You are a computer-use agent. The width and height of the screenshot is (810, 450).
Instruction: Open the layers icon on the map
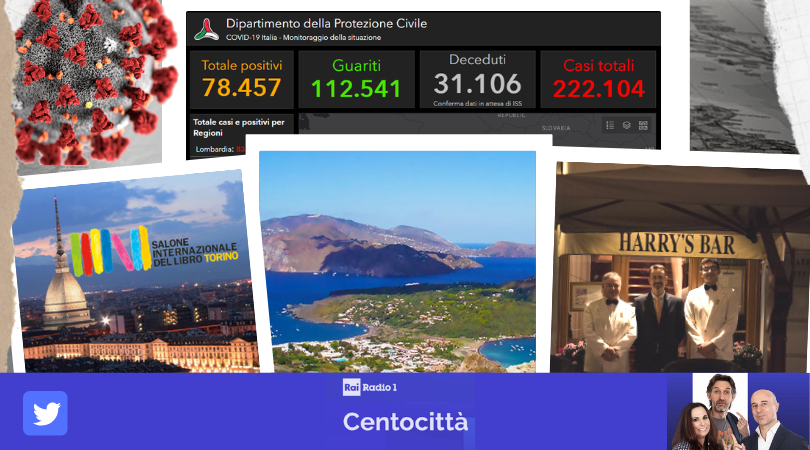(627, 125)
